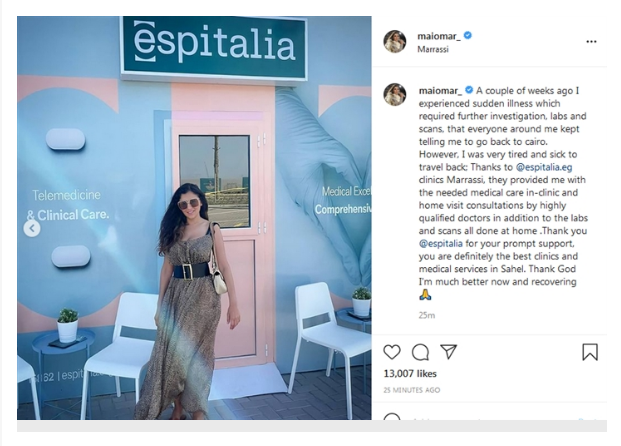Open the @espitalia mention in the caption
Screen dimensions: 621x446
(x=441, y=243)
